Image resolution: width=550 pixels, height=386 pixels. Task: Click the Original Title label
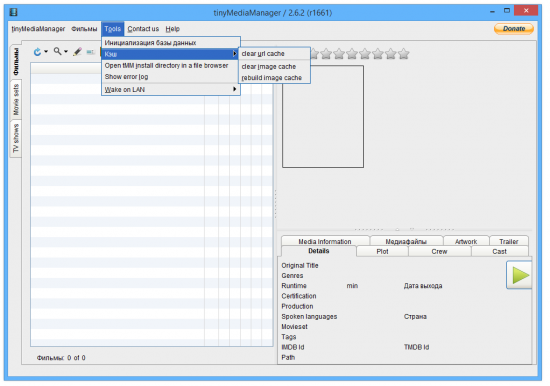click(300, 265)
